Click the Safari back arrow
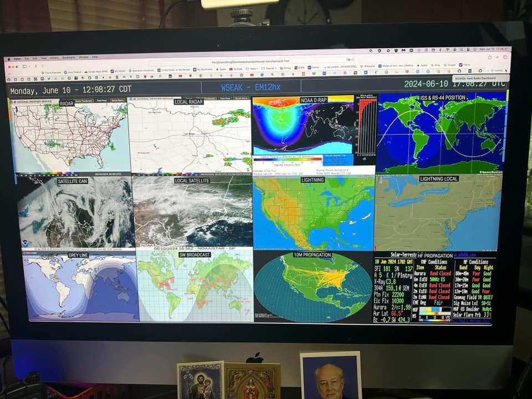The width and height of the screenshot is (532, 399). tap(34, 65)
